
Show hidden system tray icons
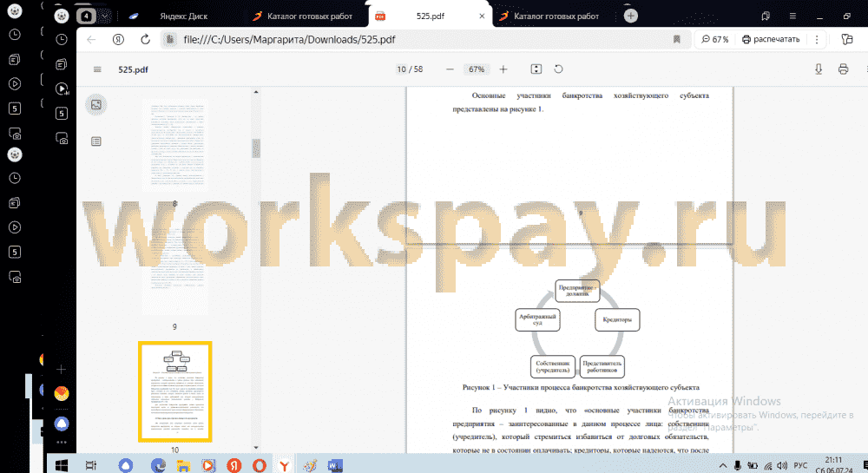(722, 466)
